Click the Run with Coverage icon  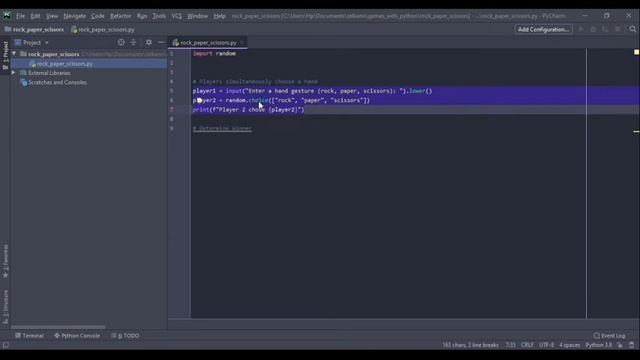[x=605, y=29]
